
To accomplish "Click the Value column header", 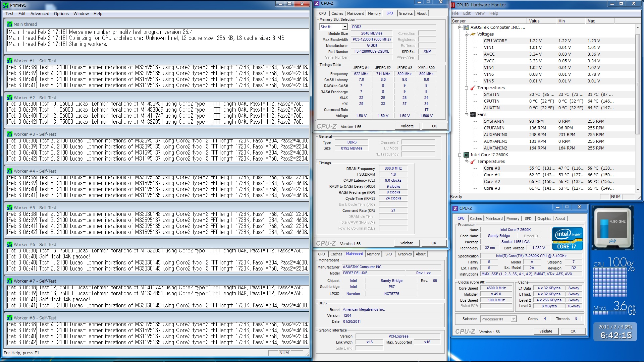I will tap(541, 21).
